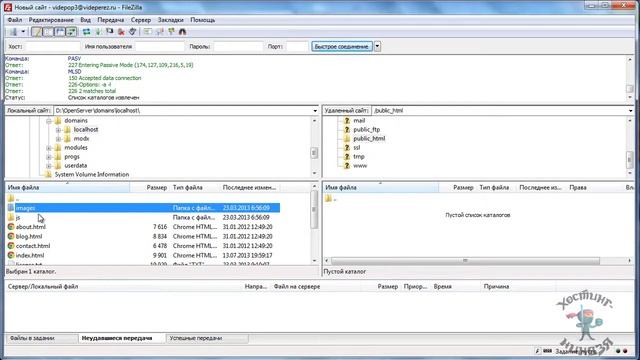Expand the progs tree node

pyautogui.click(x=49, y=157)
